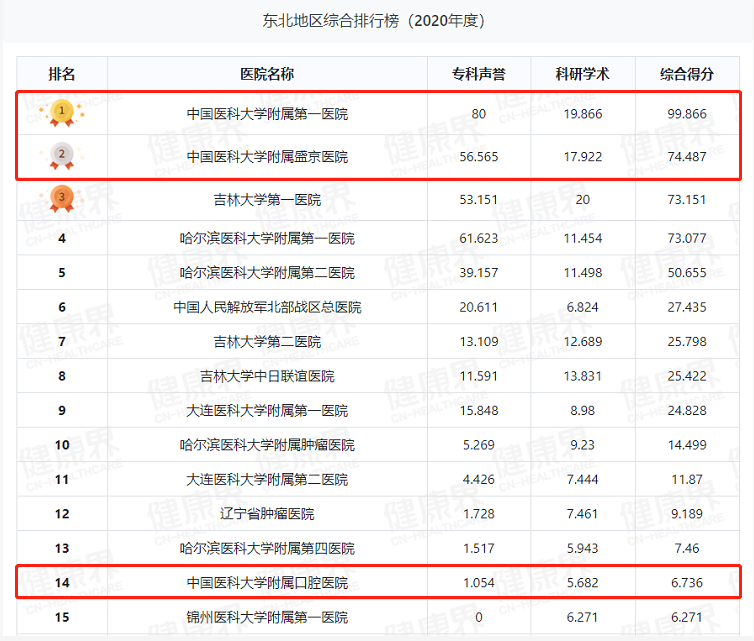Select 辽宁省肿瘤医院 hospital name
The width and height of the screenshot is (754, 641).
[x=267, y=514]
